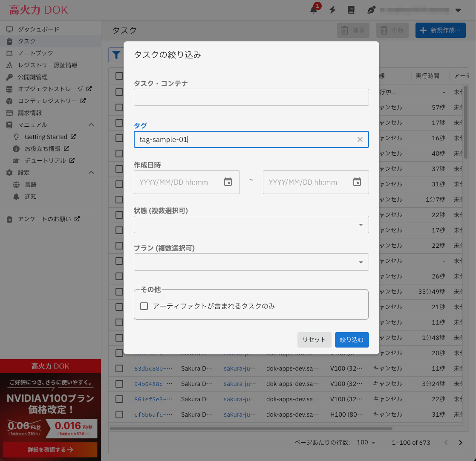
Task: Click 詳細を確認する banner button
Action: coord(50,450)
